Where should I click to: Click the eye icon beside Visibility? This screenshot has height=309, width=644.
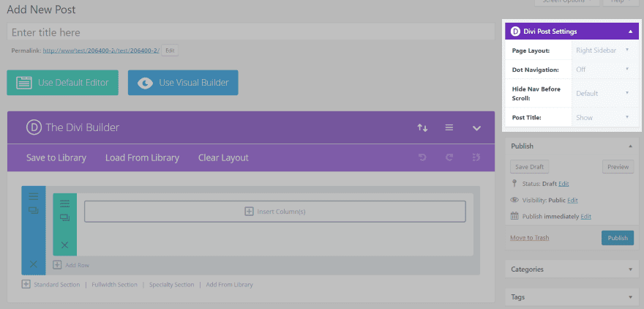pos(514,200)
